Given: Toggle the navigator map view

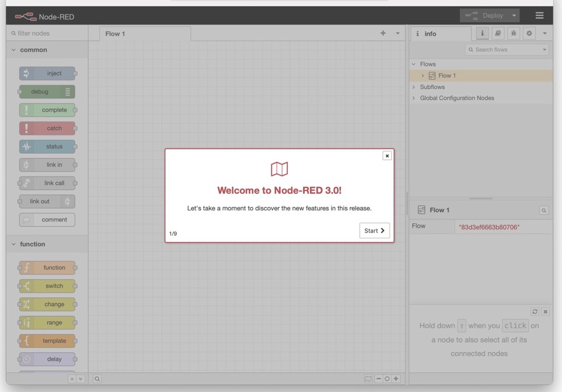Looking at the screenshot, I should (368, 379).
